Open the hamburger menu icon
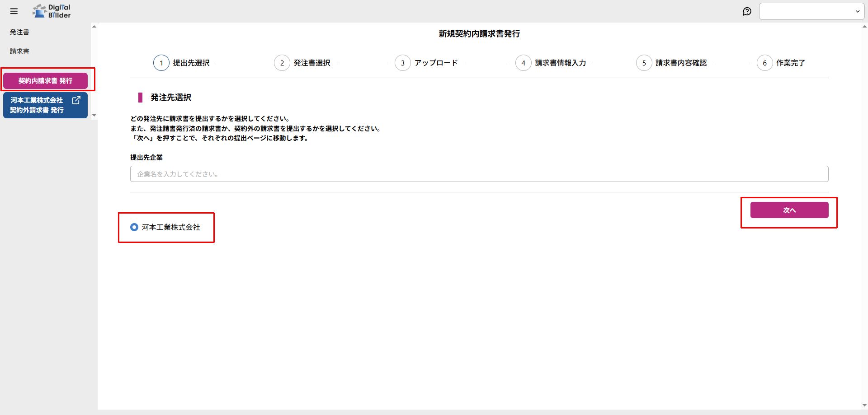Screen dimensions: 868x415 (x=14, y=11)
